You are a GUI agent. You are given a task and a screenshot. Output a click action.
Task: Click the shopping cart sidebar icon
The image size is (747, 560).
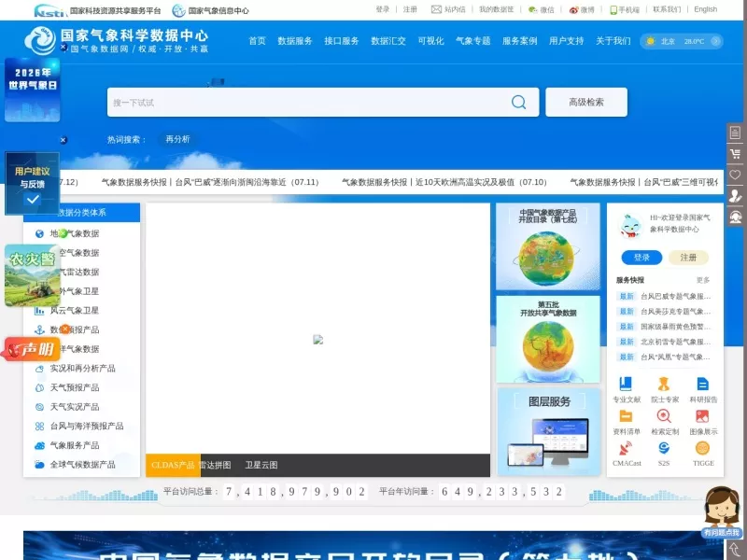pos(735,154)
